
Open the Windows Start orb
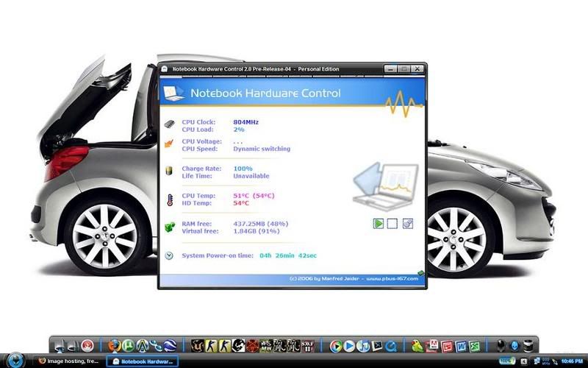15,361
